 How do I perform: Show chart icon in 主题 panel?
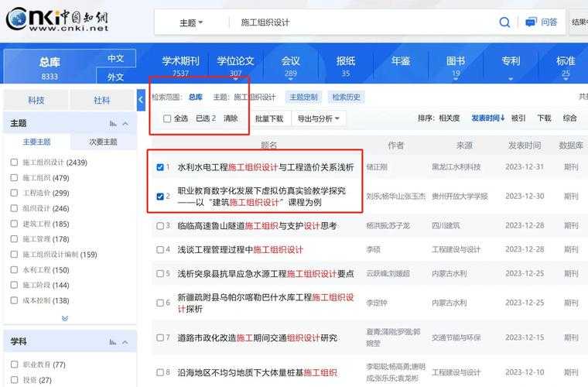coord(113,123)
